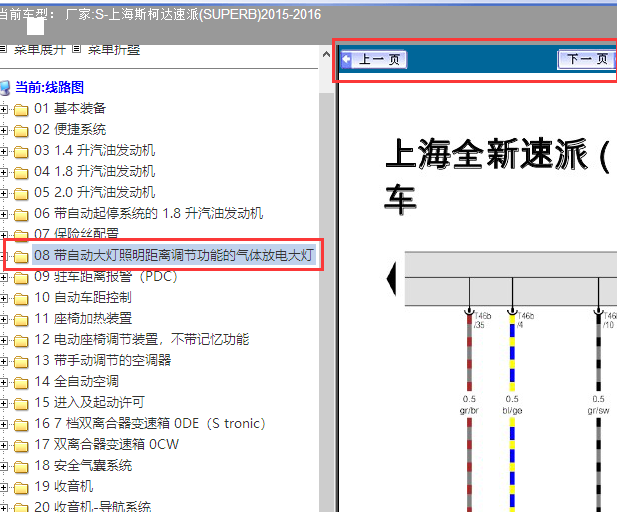This screenshot has width=617, height=512.
Task: Expand the 10 自动车距控制 node
Action: point(4,298)
